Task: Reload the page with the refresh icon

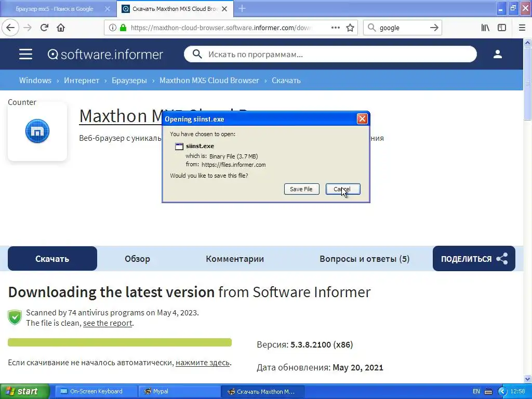Action: click(44, 28)
